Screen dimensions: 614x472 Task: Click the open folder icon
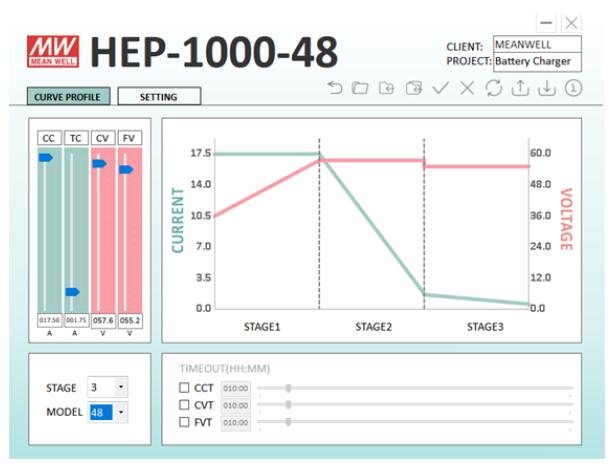[360, 88]
